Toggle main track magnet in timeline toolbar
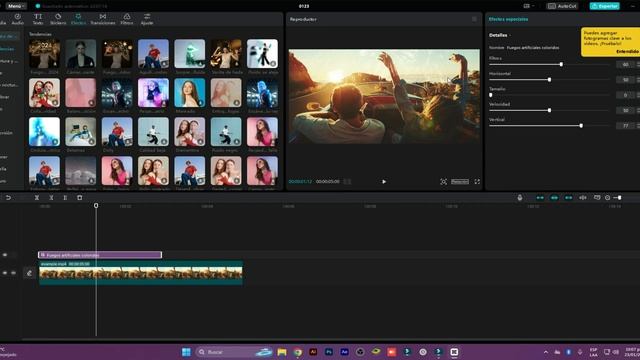Viewport: 640px width, 360px height. click(x=540, y=198)
